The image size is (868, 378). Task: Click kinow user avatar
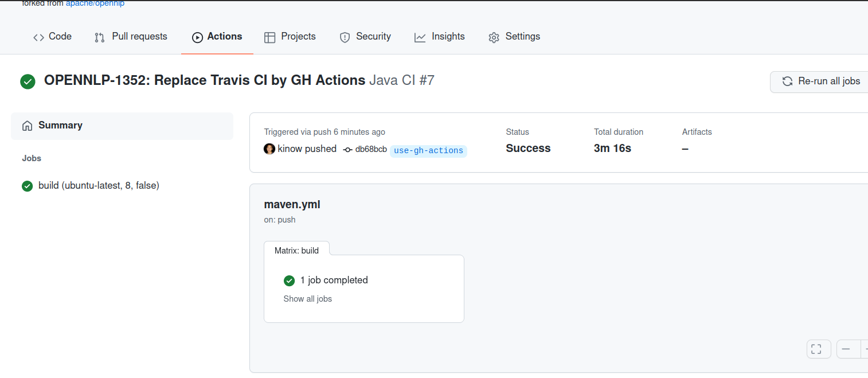pos(269,149)
